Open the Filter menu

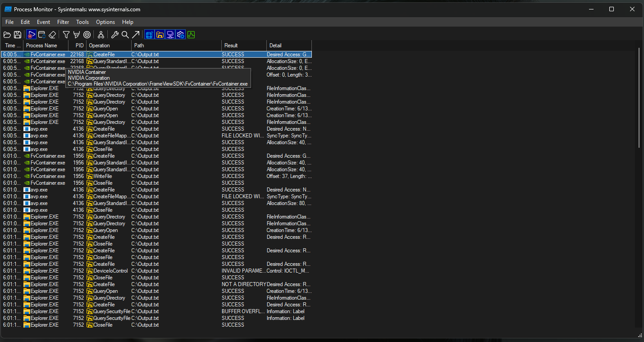(63, 22)
